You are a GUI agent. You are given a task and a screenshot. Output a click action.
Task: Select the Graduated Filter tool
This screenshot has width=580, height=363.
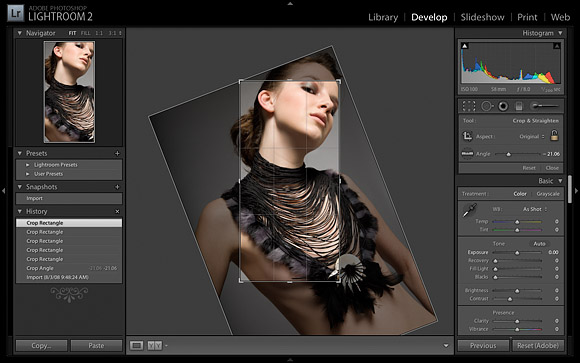(519, 106)
